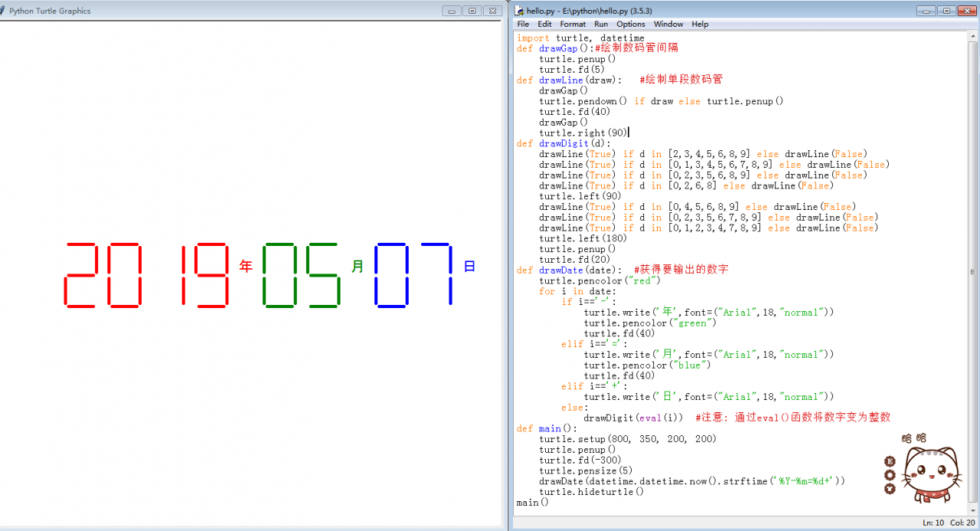Click the 'turtle.right(90)' line
Image resolution: width=980 pixels, height=531 pixels.
583,133
